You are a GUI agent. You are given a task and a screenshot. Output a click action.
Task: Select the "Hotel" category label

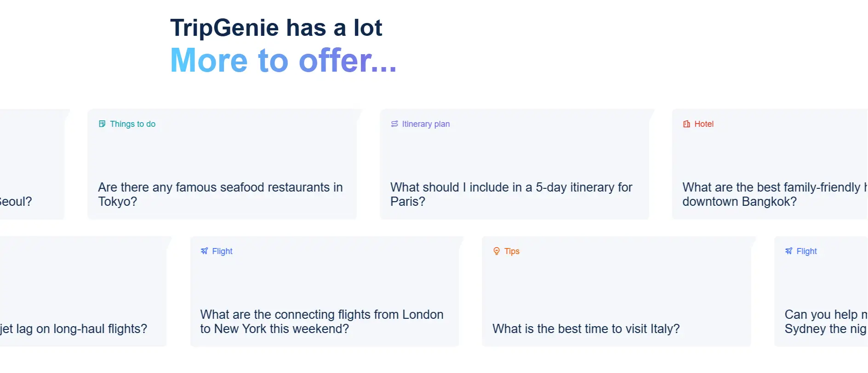click(704, 124)
